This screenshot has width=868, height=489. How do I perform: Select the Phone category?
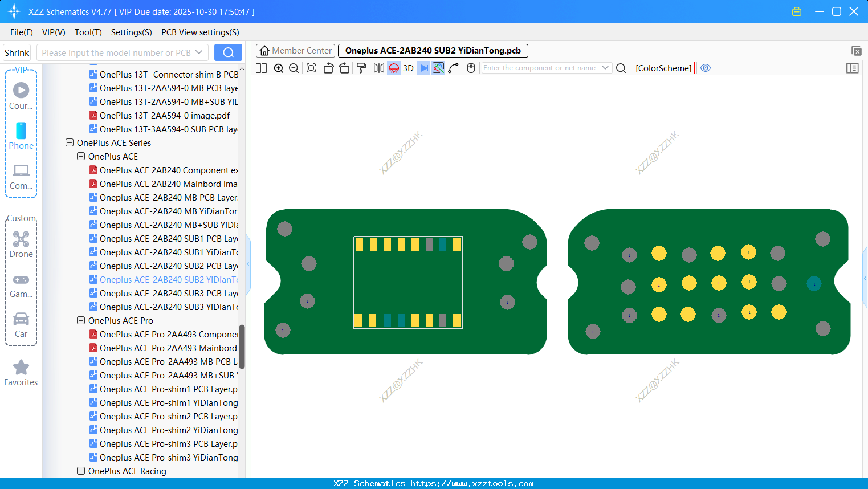click(x=21, y=136)
